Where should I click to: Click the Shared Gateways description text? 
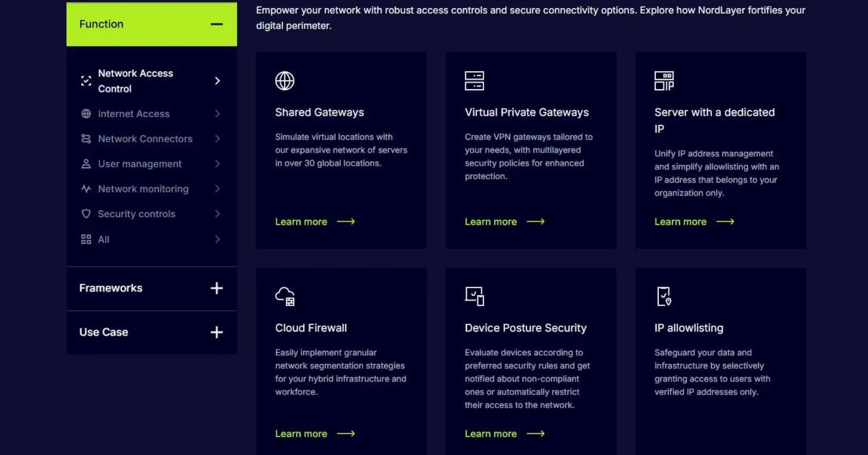click(x=341, y=150)
